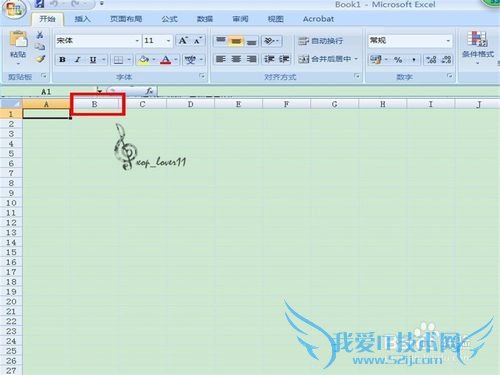
Task: Click the Borders icon
Action: pyautogui.click(x=118, y=60)
